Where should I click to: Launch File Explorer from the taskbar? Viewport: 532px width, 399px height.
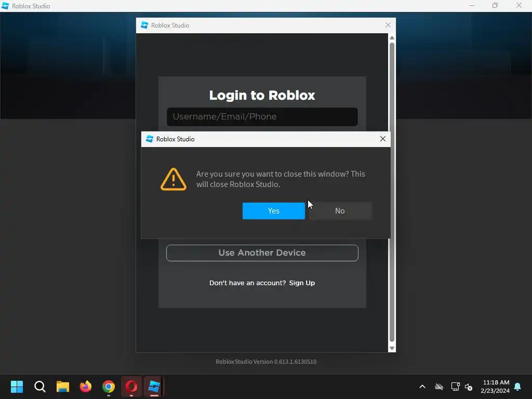pyautogui.click(x=63, y=387)
